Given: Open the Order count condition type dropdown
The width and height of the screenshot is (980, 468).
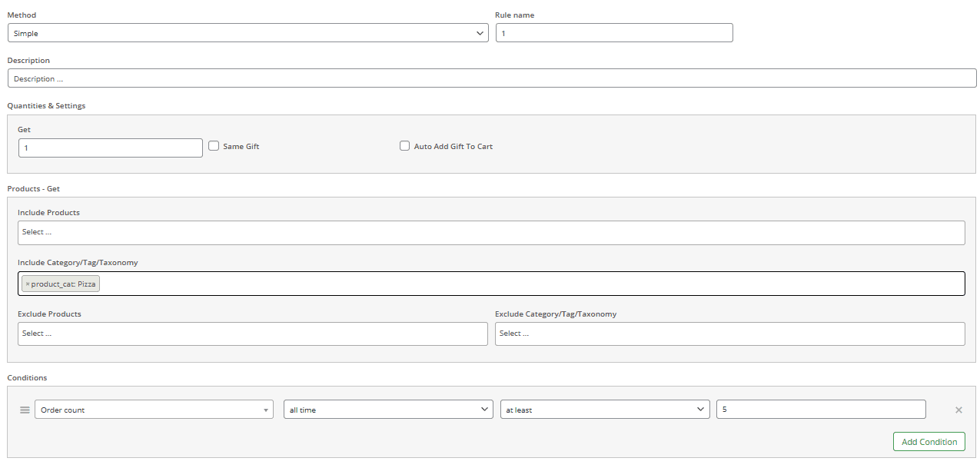Looking at the screenshot, I should [154, 410].
